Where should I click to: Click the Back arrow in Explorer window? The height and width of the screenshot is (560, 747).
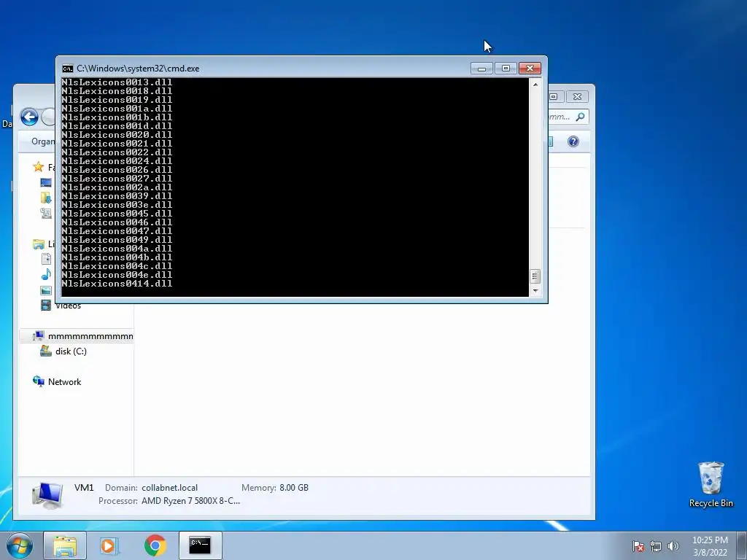(x=29, y=117)
